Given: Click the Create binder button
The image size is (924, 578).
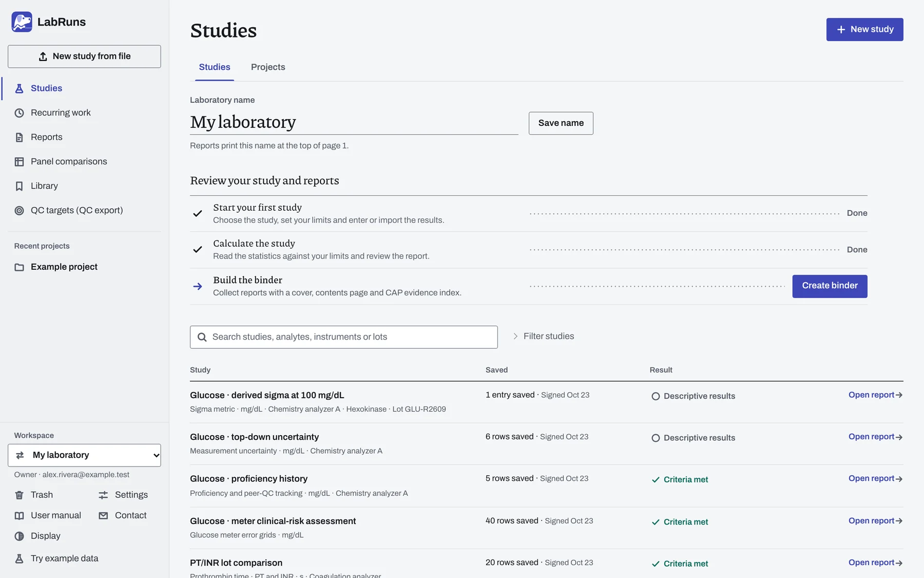Looking at the screenshot, I should pos(830,286).
